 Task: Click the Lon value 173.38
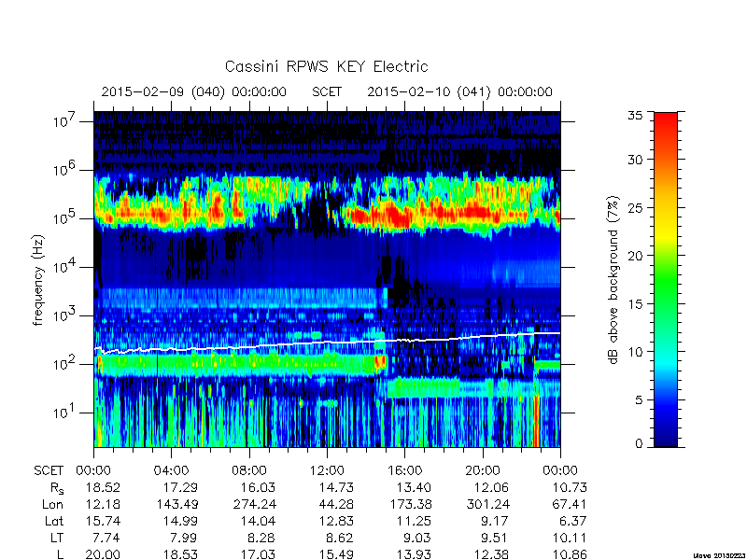point(411,504)
